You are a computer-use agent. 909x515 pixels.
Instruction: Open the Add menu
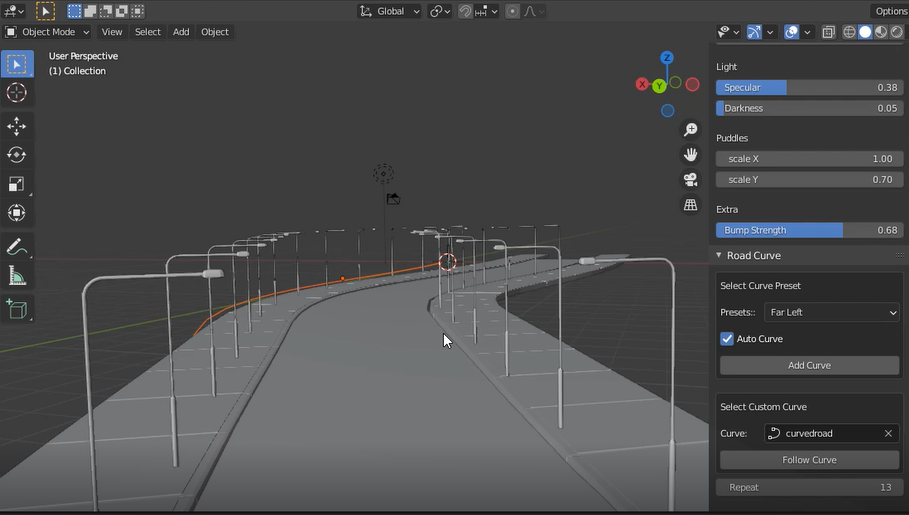181,32
